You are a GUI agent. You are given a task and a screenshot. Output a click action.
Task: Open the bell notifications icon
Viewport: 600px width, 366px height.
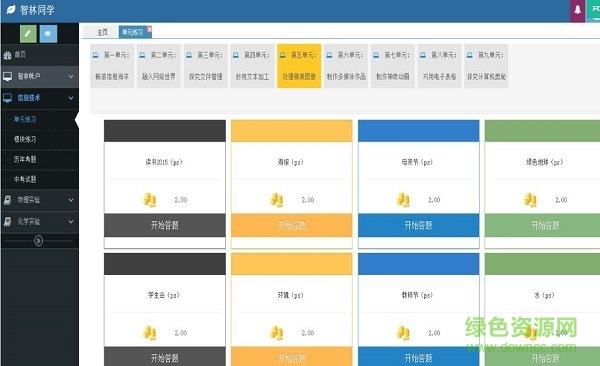(x=577, y=10)
